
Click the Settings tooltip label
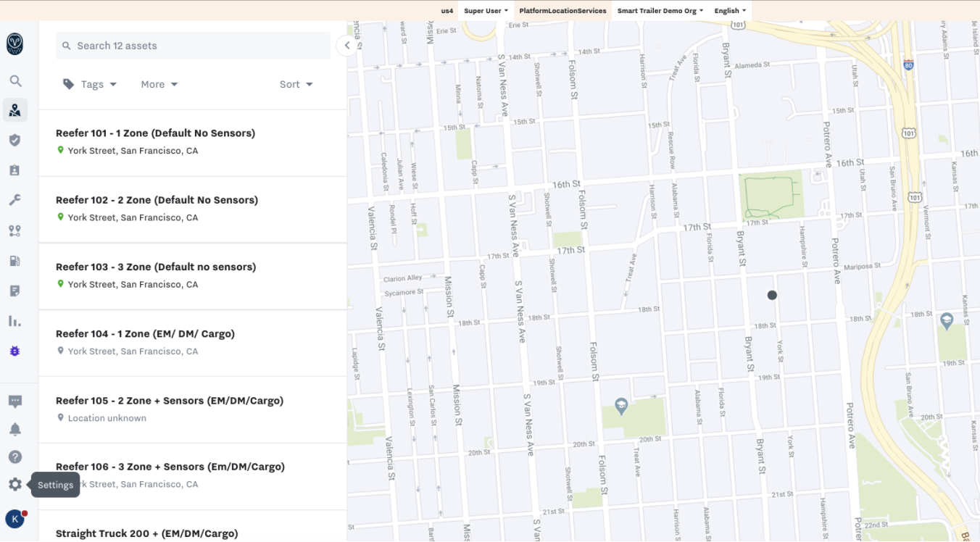56,485
